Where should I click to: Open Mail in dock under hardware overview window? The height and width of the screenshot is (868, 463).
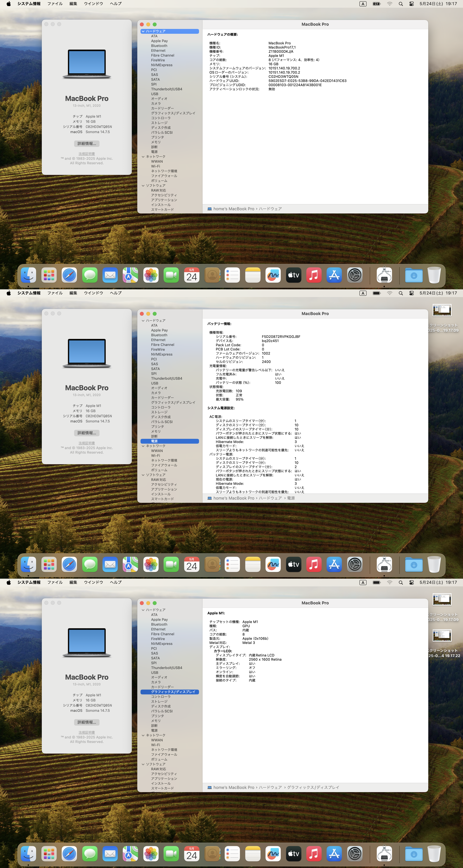110,275
